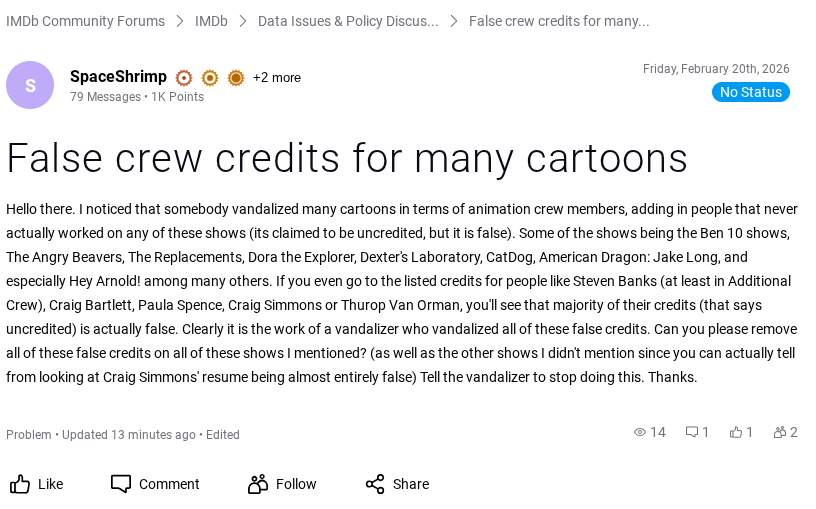816x509 pixels.
Task: Go to the IMDb breadcrumb link
Action: pos(211,21)
